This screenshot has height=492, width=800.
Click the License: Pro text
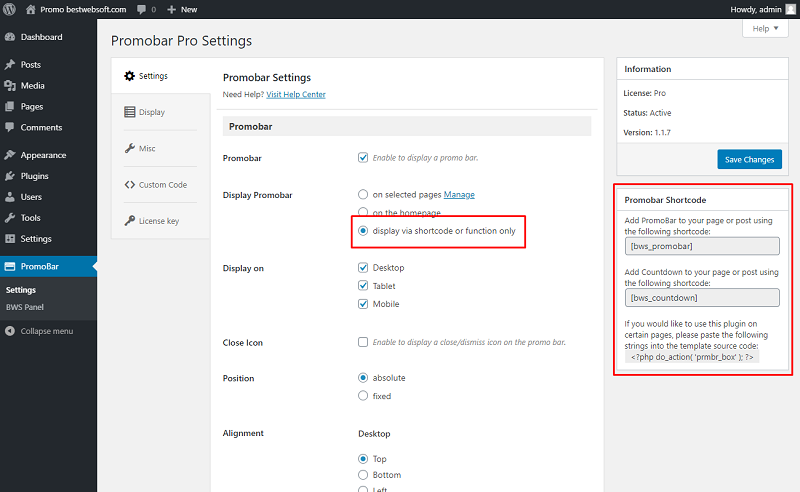(644, 93)
